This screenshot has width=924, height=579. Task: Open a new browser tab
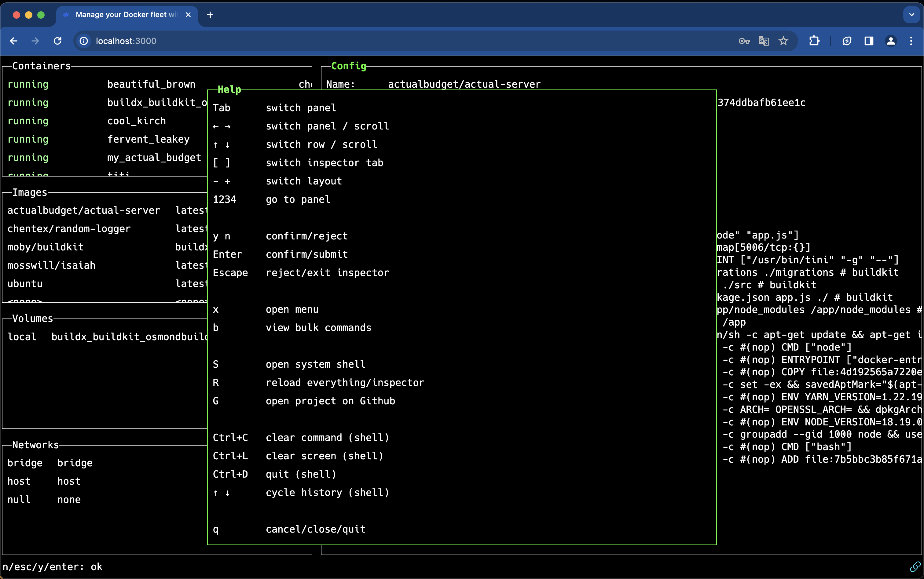tap(210, 15)
